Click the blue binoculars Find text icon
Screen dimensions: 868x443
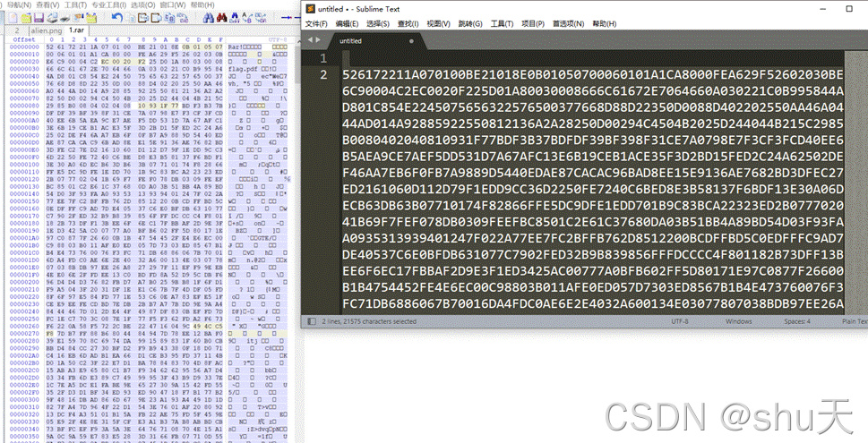(x=208, y=18)
